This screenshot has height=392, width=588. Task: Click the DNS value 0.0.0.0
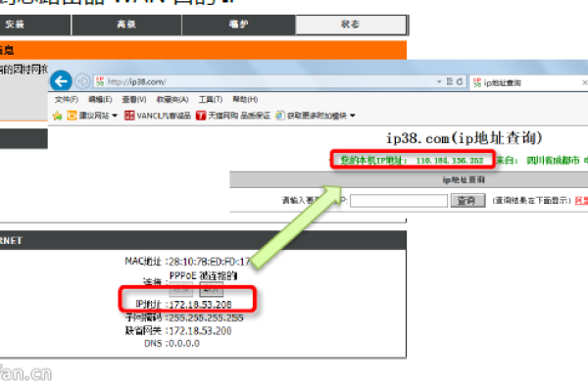point(184,343)
